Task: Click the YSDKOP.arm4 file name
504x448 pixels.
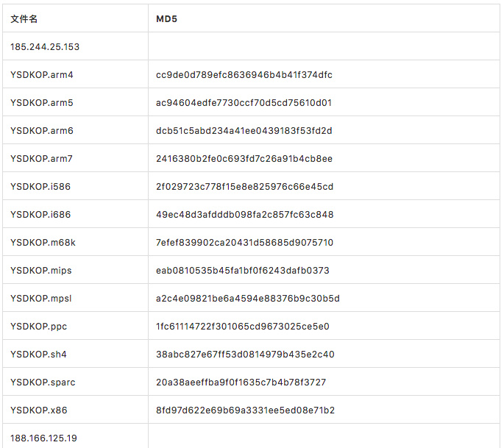Action: (42, 75)
